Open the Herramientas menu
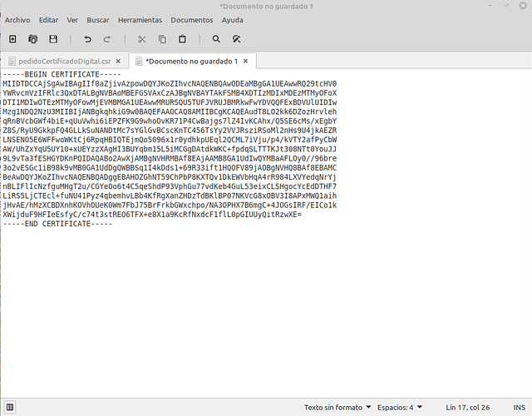This screenshot has height=416, width=532. 140,20
